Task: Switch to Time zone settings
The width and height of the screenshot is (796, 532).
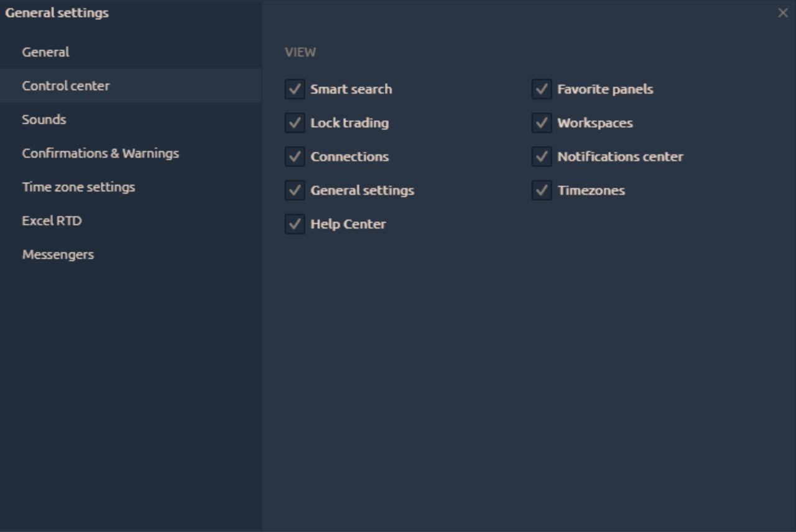Action: (78, 187)
